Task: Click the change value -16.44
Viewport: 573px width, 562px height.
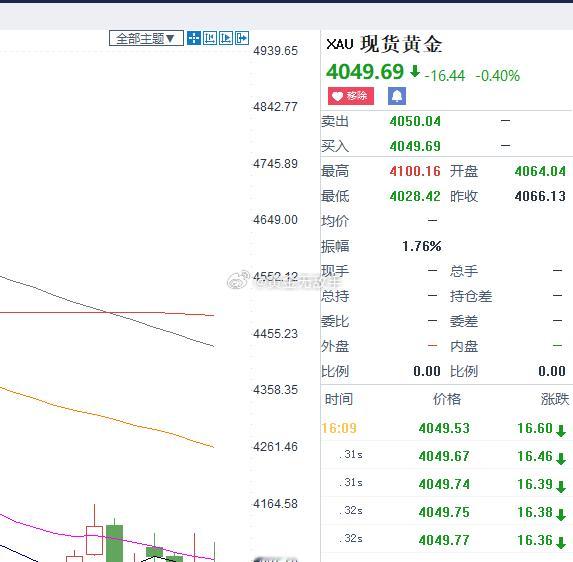Action: 445,76
